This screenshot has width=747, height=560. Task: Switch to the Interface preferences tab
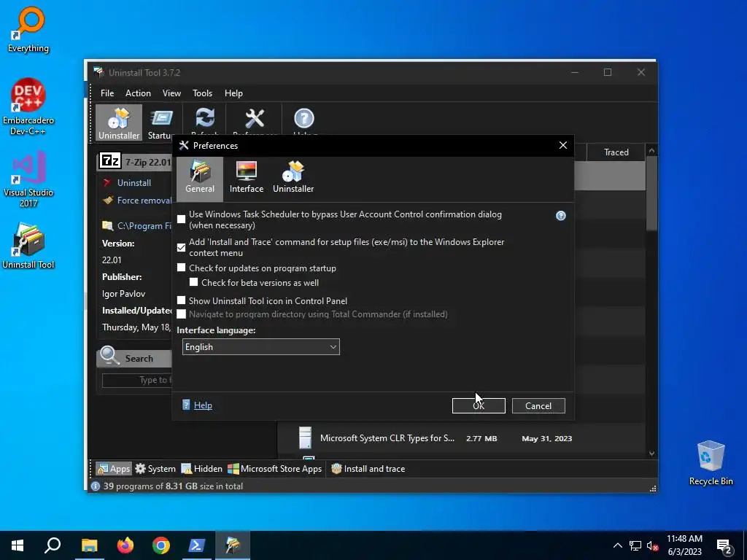[x=247, y=178]
